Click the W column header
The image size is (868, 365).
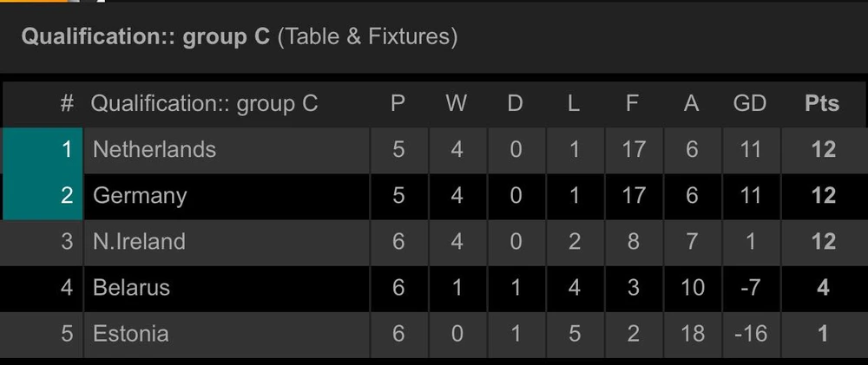coord(457,104)
